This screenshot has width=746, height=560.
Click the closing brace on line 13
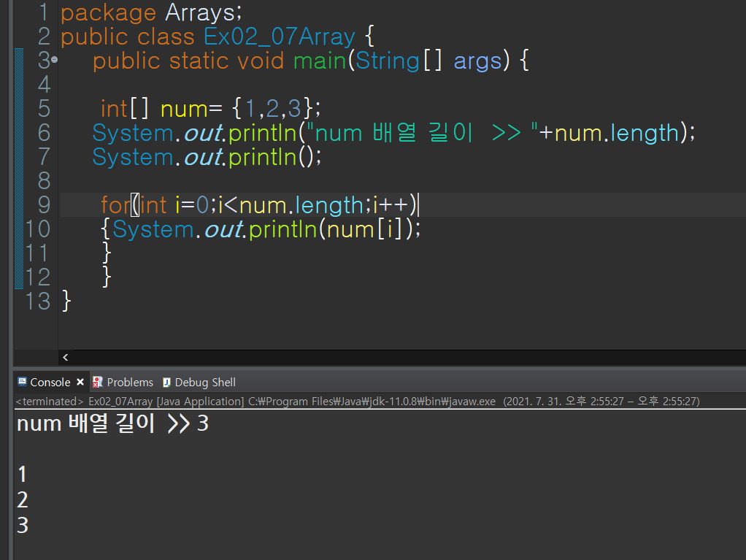pyautogui.click(x=66, y=302)
